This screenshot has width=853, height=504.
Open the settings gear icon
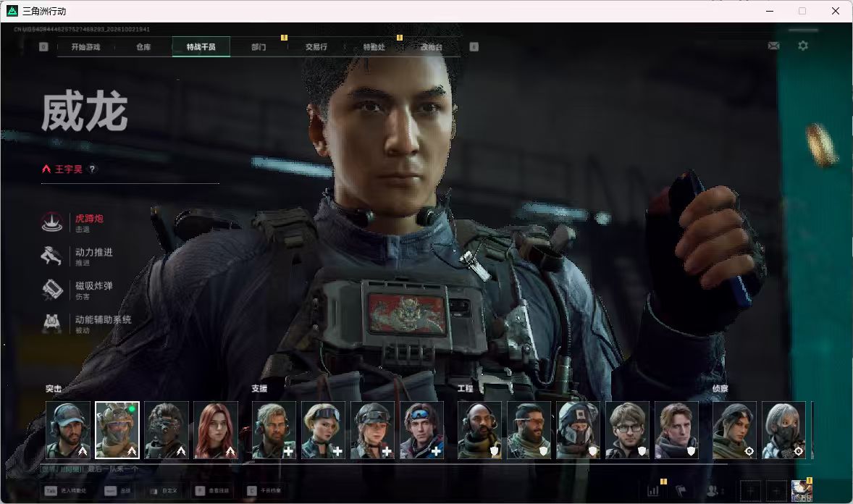point(803,46)
